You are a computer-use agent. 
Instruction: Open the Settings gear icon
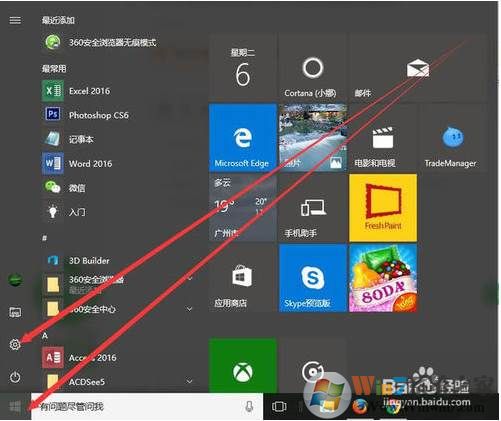click(15, 344)
